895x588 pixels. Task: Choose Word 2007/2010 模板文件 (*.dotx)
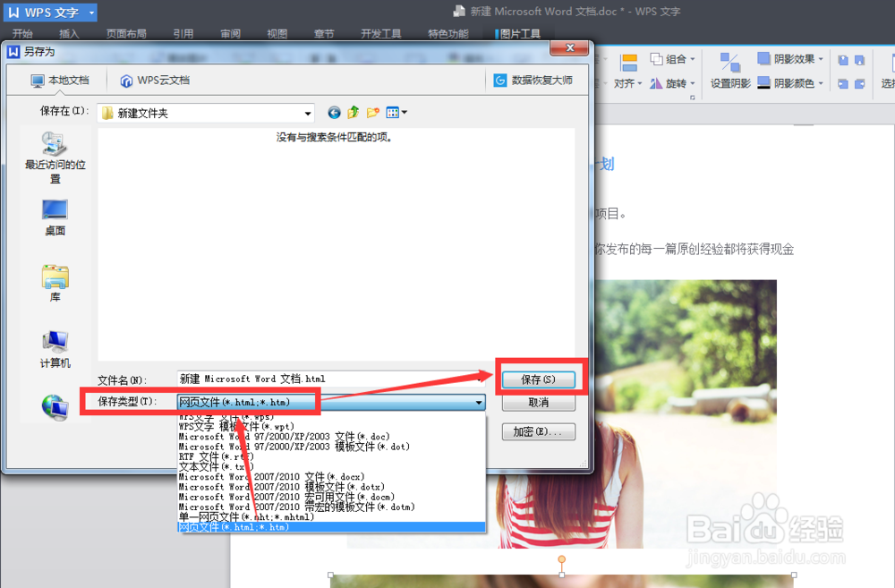coord(331,487)
